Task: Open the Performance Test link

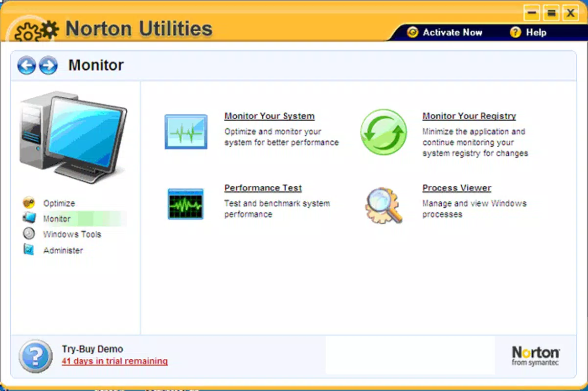Action: click(x=263, y=188)
